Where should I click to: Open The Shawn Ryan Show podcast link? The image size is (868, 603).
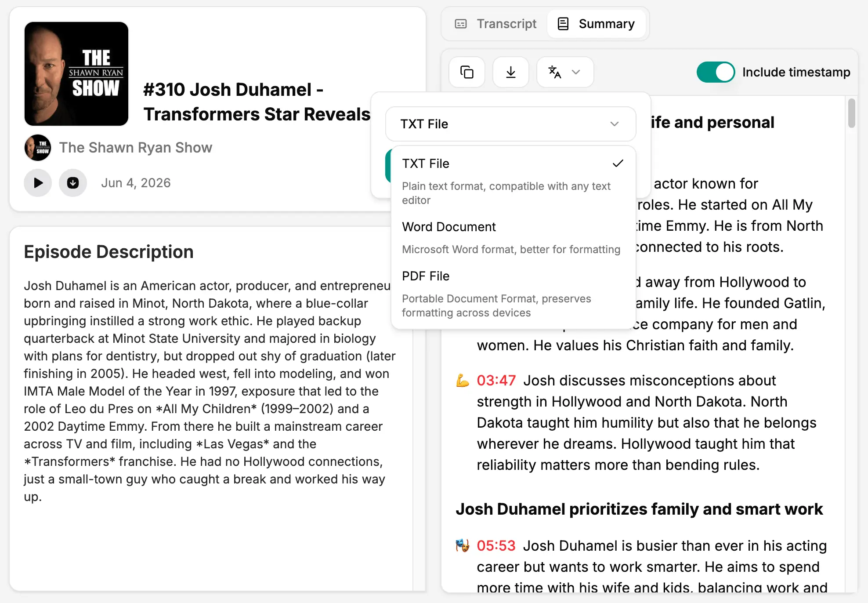pos(136,148)
